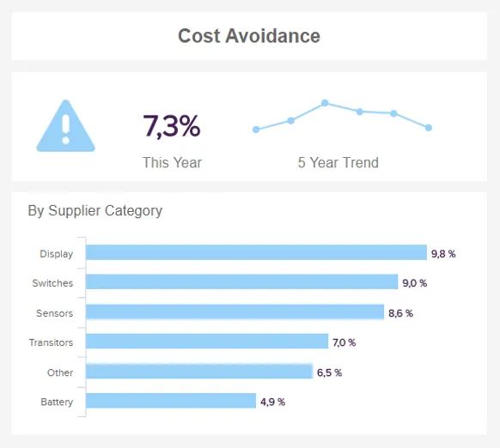Click the Battery bar

(171, 401)
